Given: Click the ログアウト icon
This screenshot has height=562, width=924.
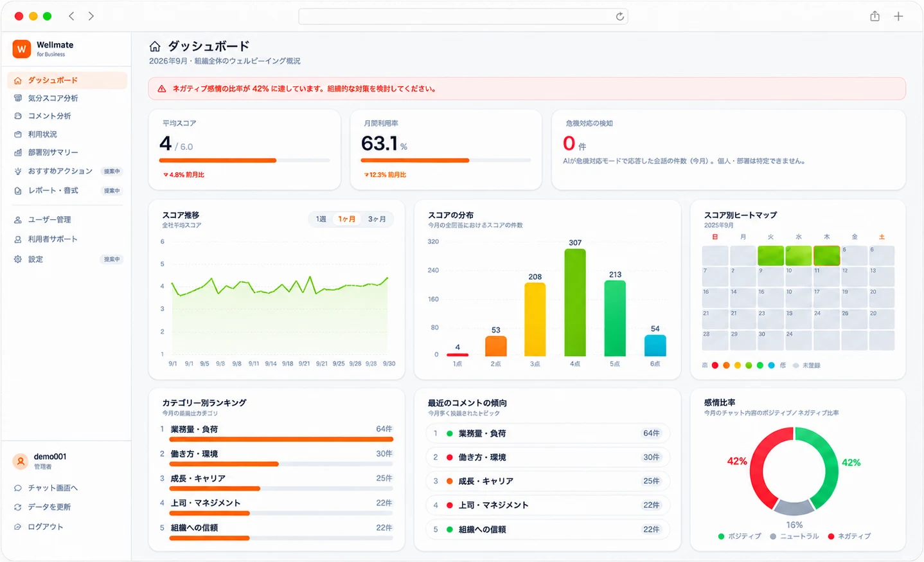Looking at the screenshot, I should (18, 527).
